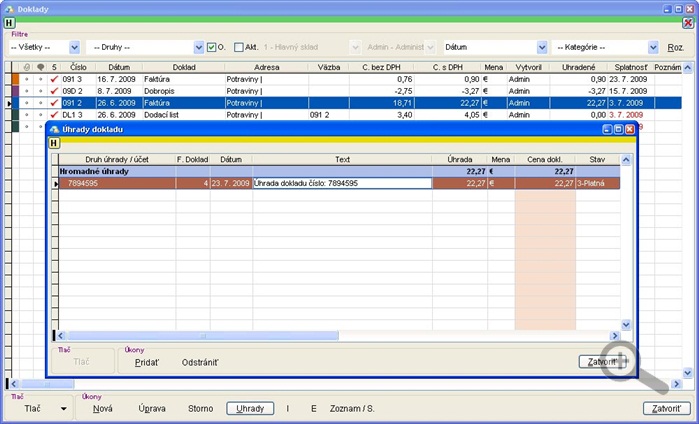Toggle the Akt. checkbox in filters
699x424 pixels.
click(x=239, y=47)
